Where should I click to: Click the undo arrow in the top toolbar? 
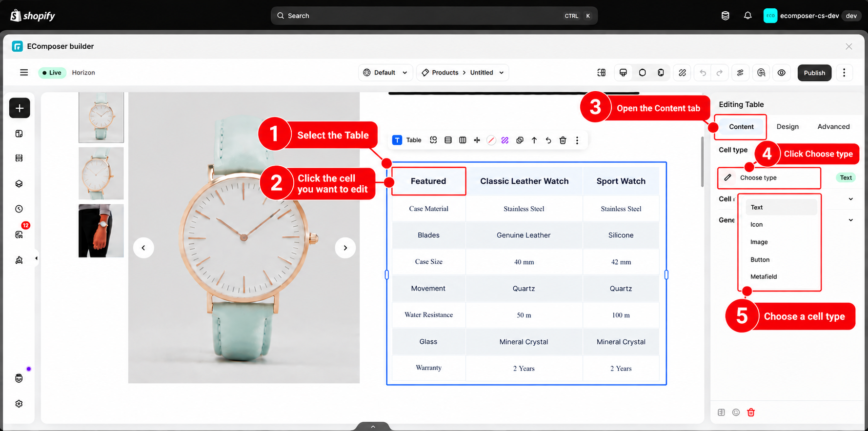(703, 73)
